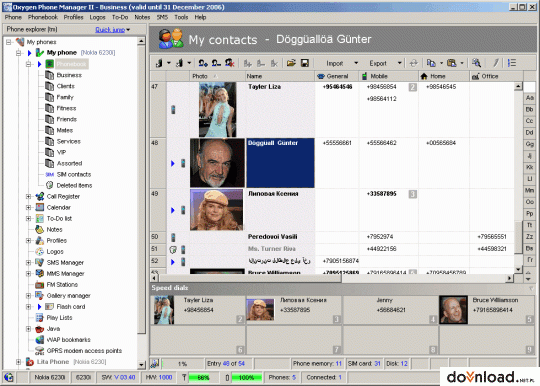The width and height of the screenshot is (540, 386).
Task: Open the Tools menu
Action: pyautogui.click(x=181, y=17)
